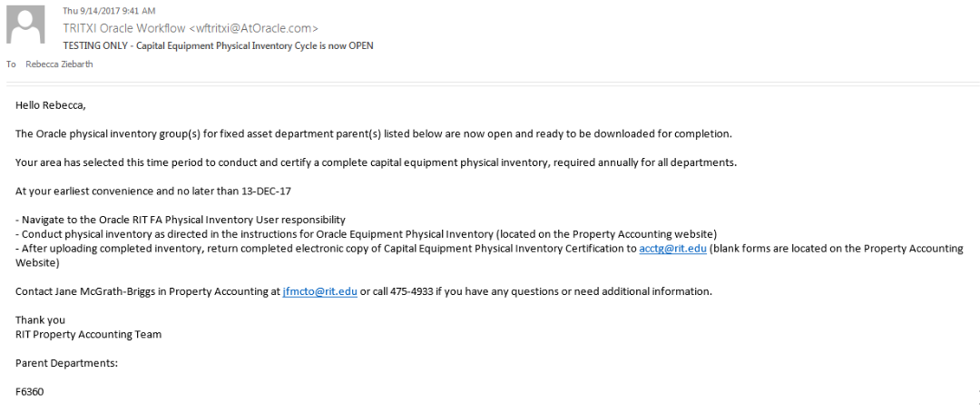
Task: Click the "Thank you" closing line
Action: [40, 320]
